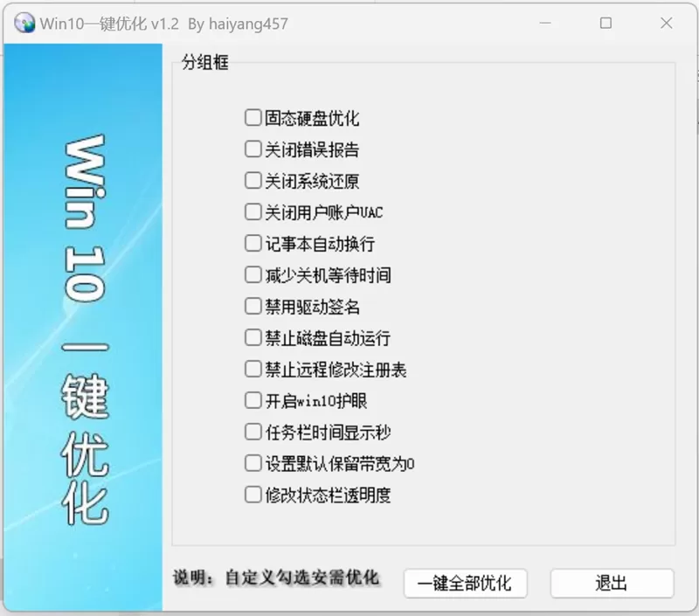Screen dimensions: 699x616
Task: Select 减少关机等待时间 checkbox
Action: [x=253, y=274]
